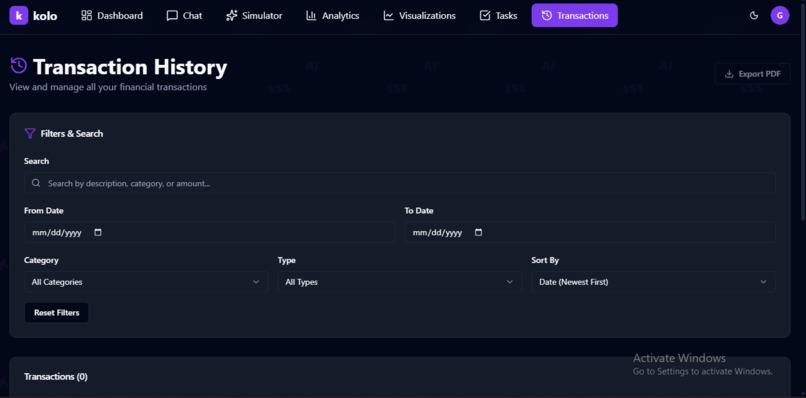This screenshot has height=398, width=806.
Task: Click the Chat bubble icon
Action: [172, 15]
